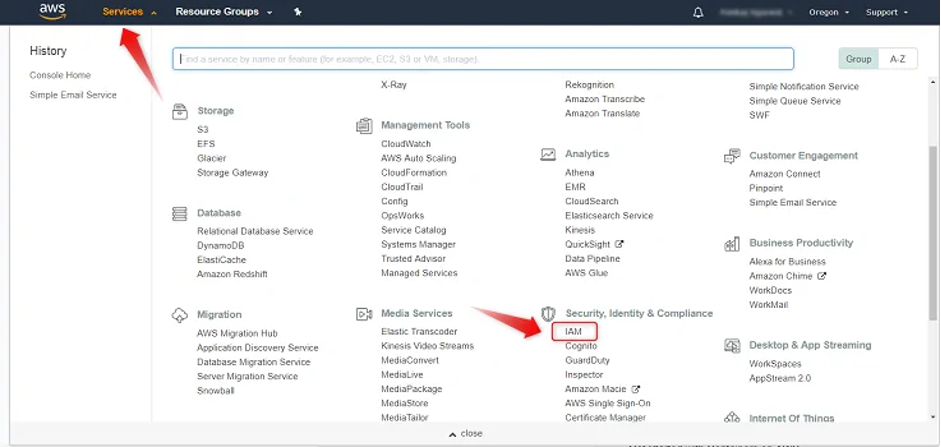Open the WorkSpaces service

click(775, 364)
